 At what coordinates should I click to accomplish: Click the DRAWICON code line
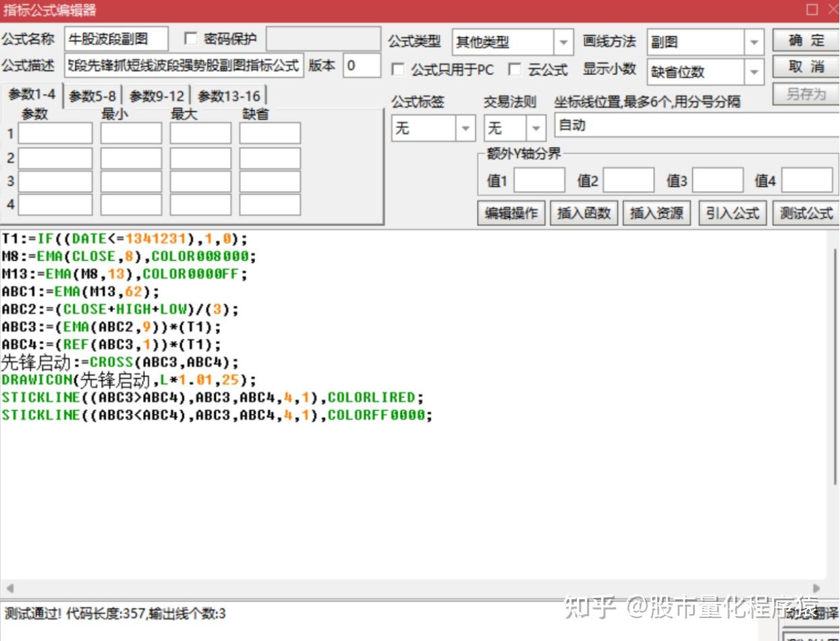129,380
